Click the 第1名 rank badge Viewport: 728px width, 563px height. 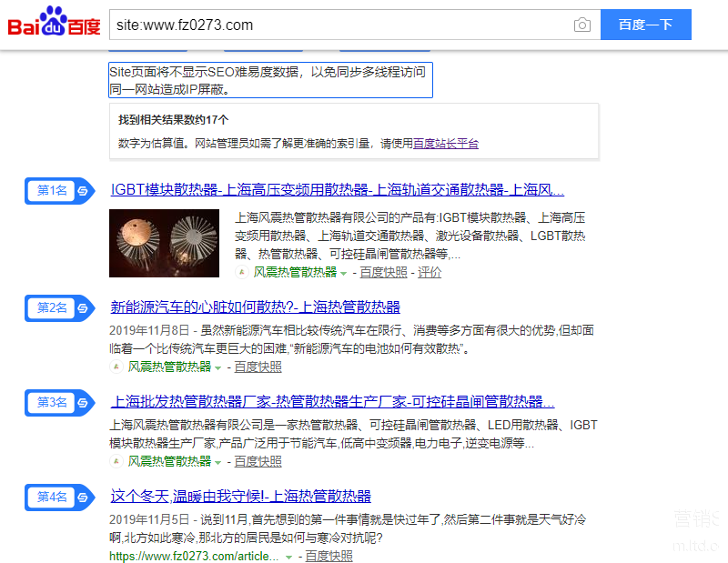click(50, 191)
